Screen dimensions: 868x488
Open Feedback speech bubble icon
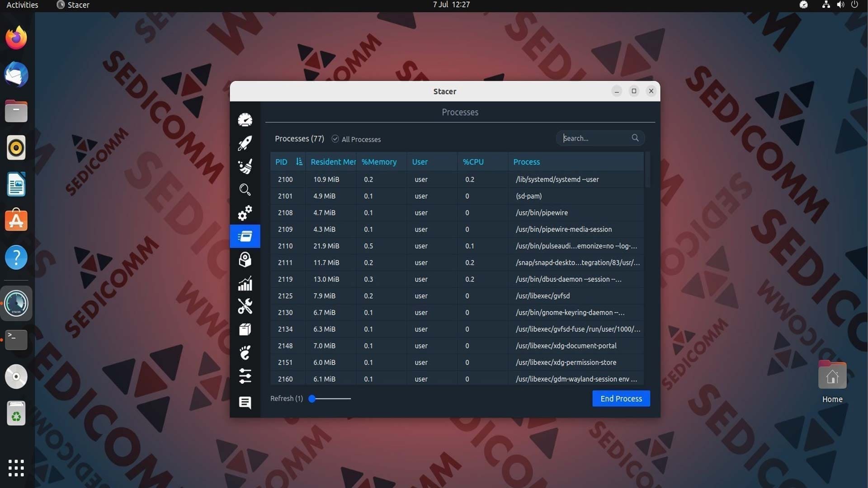pos(245,402)
